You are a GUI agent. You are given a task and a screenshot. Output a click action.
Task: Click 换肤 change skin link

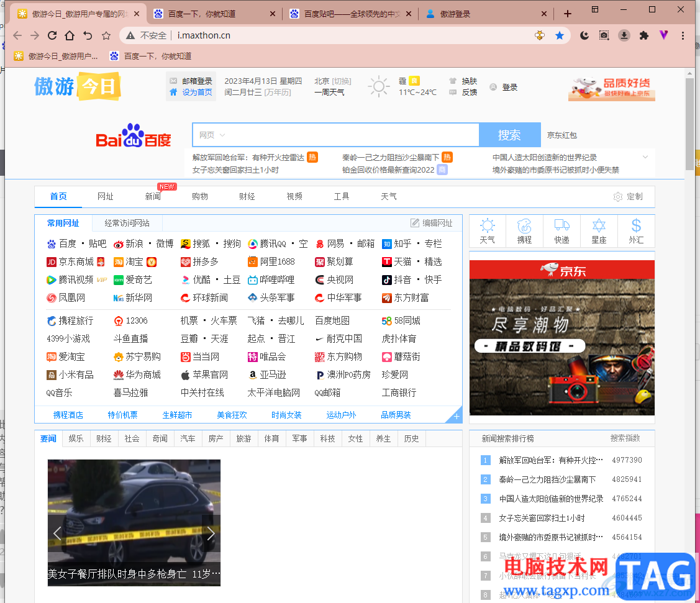[469, 81]
